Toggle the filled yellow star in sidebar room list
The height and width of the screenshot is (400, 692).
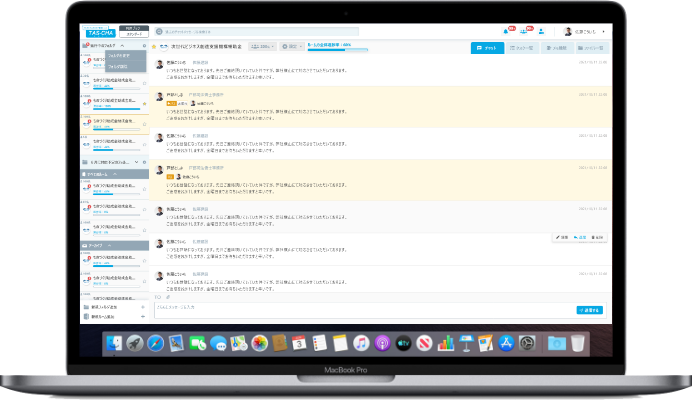click(x=144, y=102)
